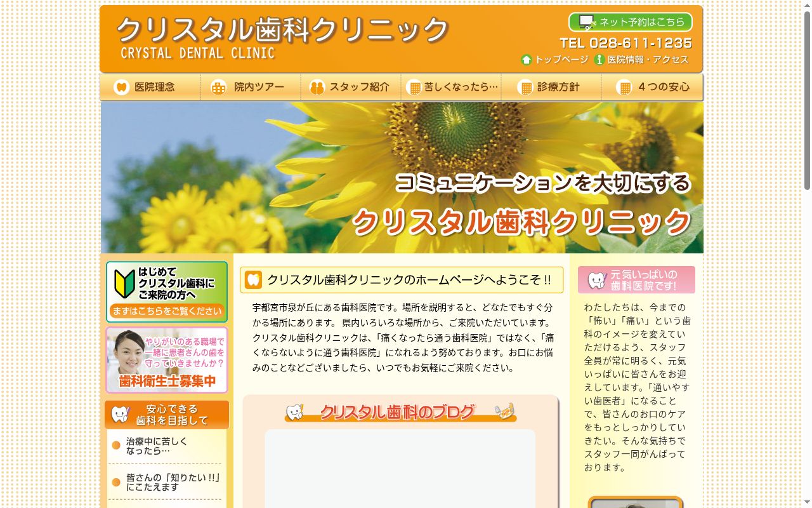Click the vertical page scrollbar thumb
This screenshot has width=812, height=508.
tap(807, 100)
